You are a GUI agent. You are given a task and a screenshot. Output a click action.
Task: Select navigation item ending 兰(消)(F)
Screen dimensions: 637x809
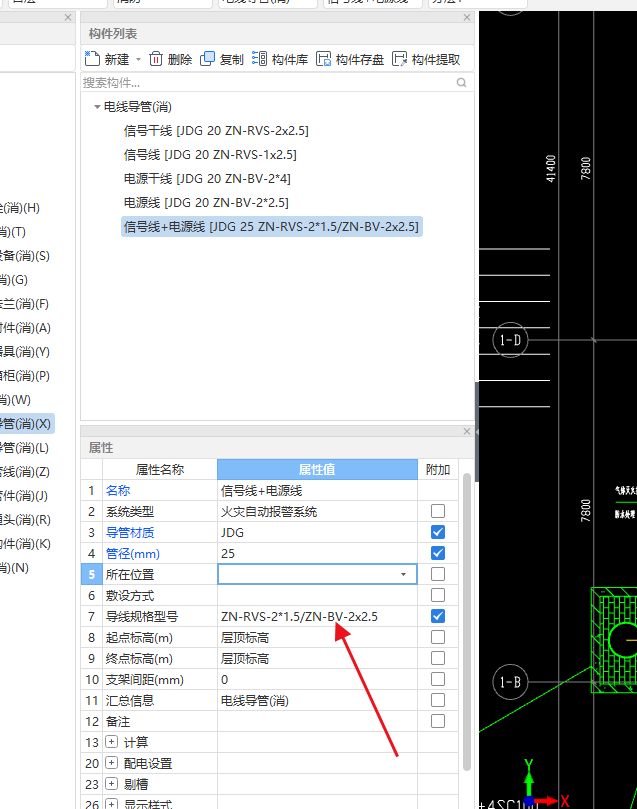click(x=24, y=304)
